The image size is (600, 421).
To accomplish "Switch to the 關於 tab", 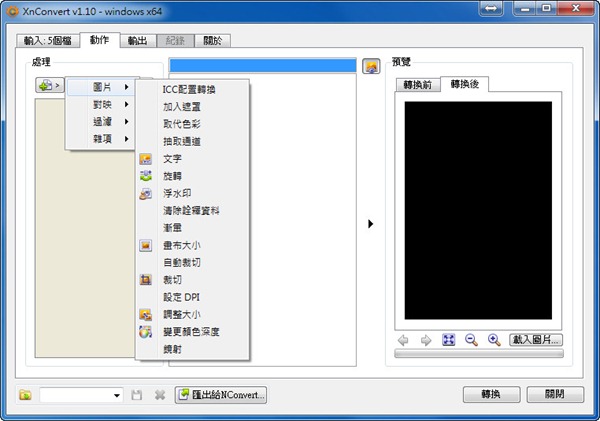I will point(212,41).
